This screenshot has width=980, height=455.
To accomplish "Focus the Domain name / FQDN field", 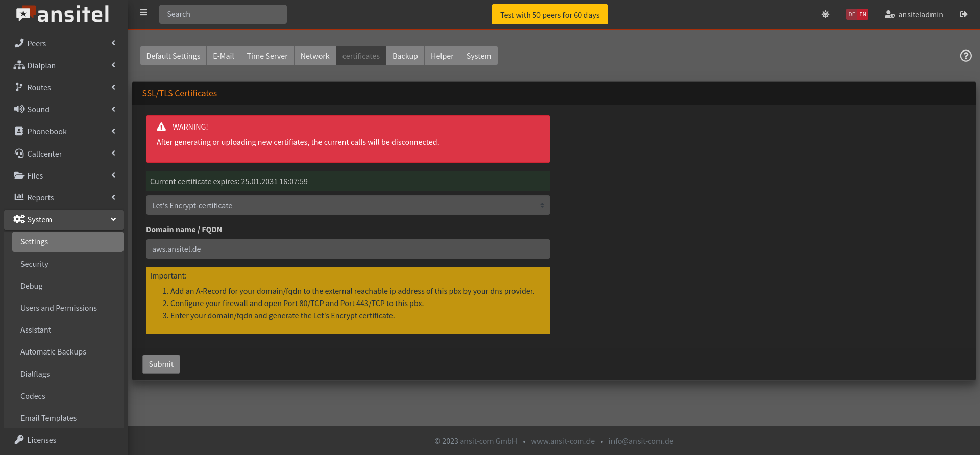I will tap(348, 249).
